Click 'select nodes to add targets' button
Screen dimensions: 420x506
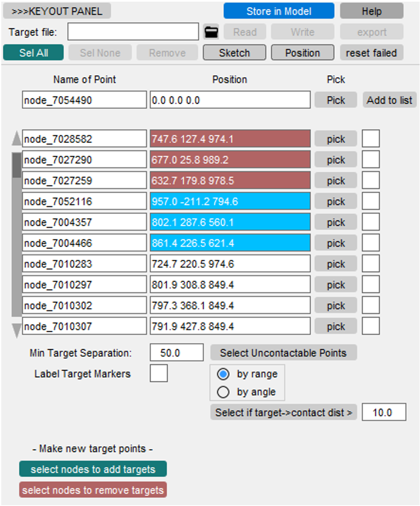(93, 469)
